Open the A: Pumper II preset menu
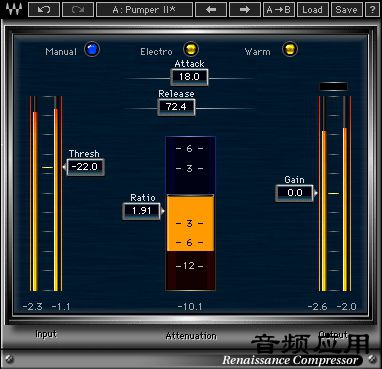Image resolution: width=382 pixels, height=369 pixels. (144, 10)
